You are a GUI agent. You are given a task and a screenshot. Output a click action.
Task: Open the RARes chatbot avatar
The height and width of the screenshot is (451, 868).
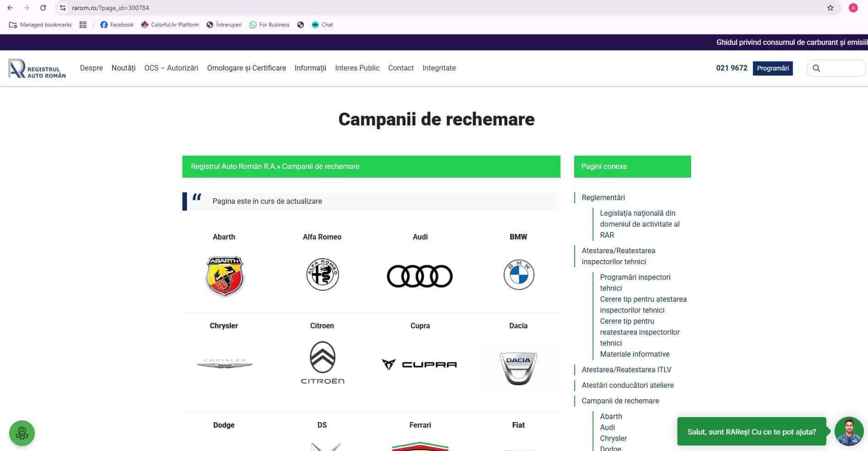(849, 431)
